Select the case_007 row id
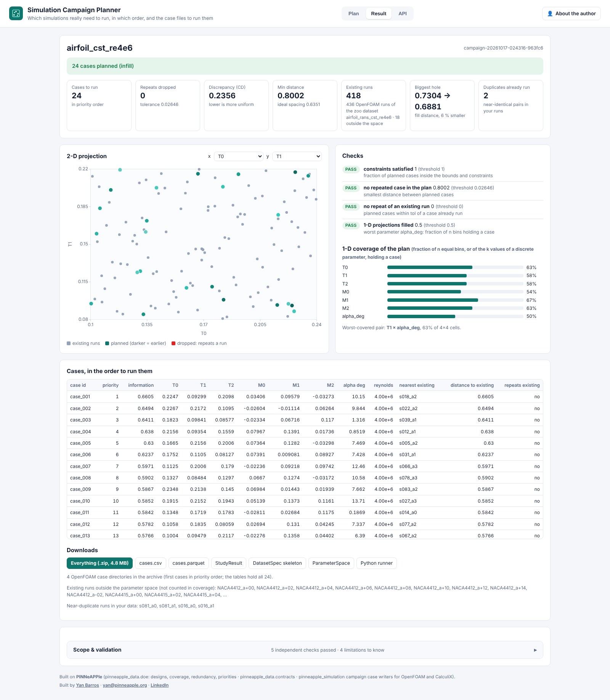Image resolution: width=610 pixels, height=700 pixels. click(80, 466)
